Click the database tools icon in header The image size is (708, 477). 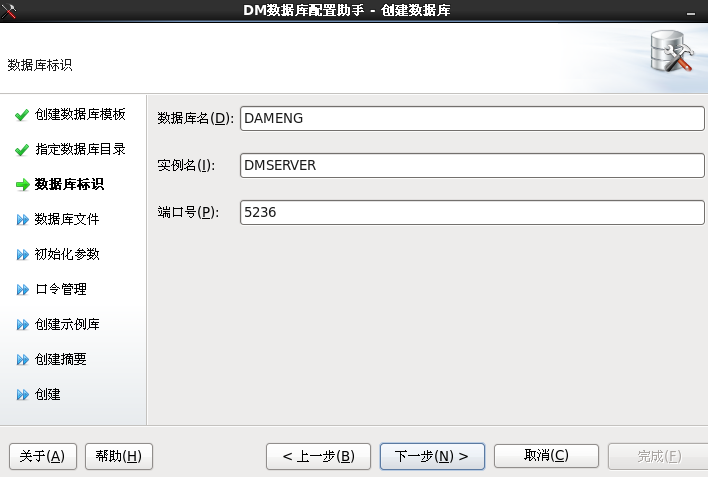pos(671,51)
